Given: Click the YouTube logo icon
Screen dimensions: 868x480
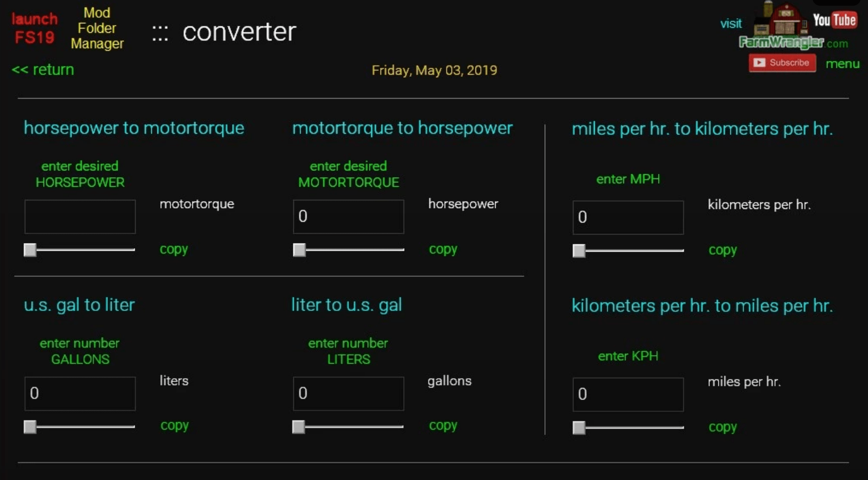Looking at the screenshot, I should (x=834, y=20).
